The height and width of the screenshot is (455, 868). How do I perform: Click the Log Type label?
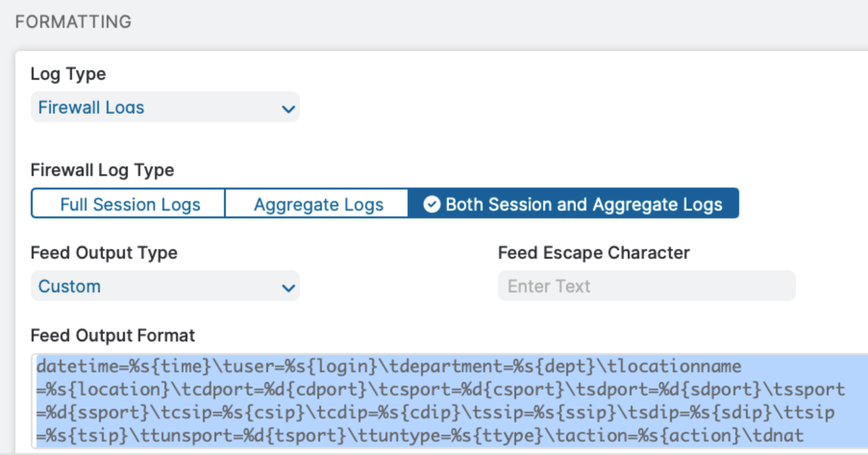68,74
